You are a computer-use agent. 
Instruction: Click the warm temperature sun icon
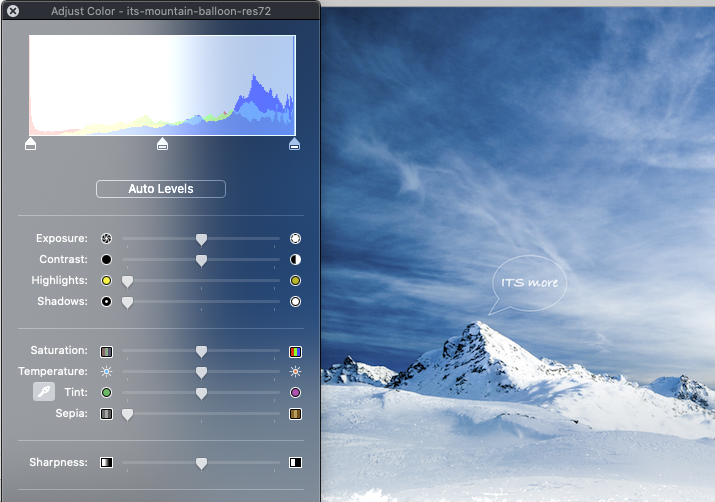point(295,372)
